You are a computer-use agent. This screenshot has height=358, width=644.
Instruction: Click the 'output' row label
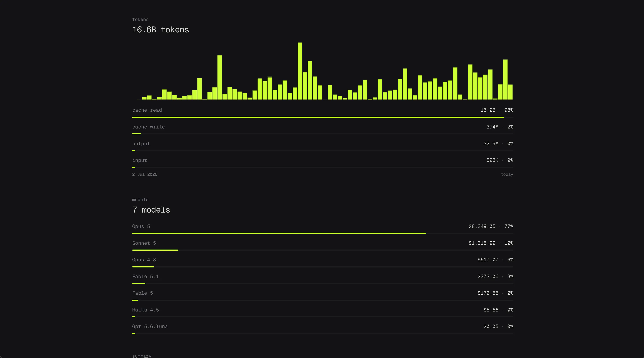point(141,144)
